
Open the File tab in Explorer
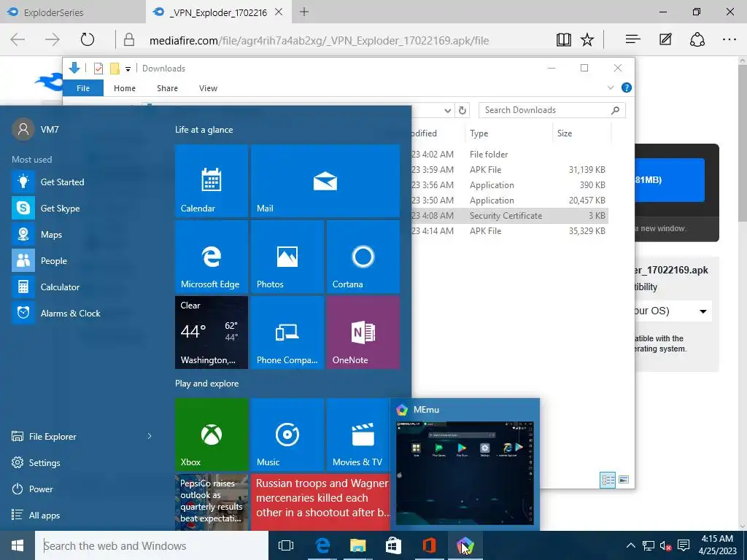[x=83, y=88]
